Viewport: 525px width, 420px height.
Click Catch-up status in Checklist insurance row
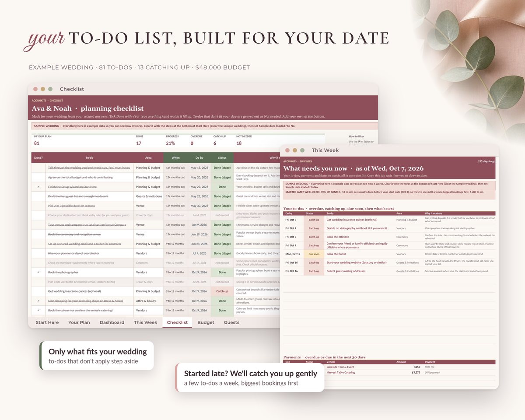[x=222, y=291]
